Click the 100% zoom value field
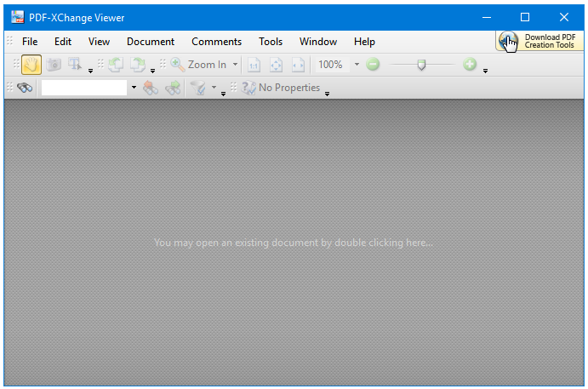Image resolution: width=588 pixels, height=389 pixels. click(332, 65)
